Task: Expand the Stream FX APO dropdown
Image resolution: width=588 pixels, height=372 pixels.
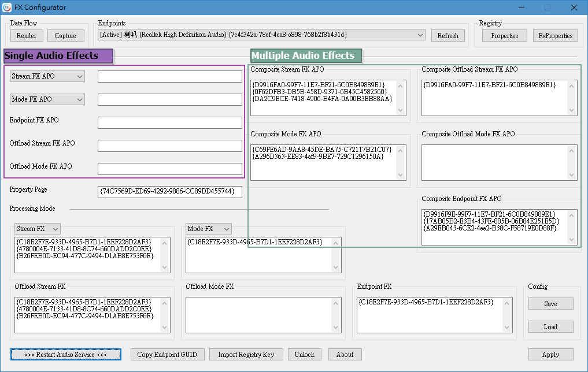Action: click(x=80, y=76)
